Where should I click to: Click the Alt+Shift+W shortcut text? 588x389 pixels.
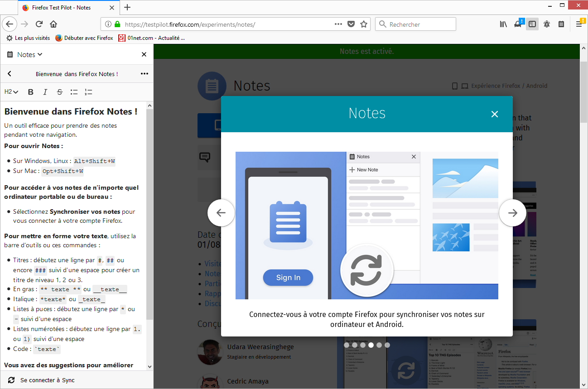tap(94, 161)
